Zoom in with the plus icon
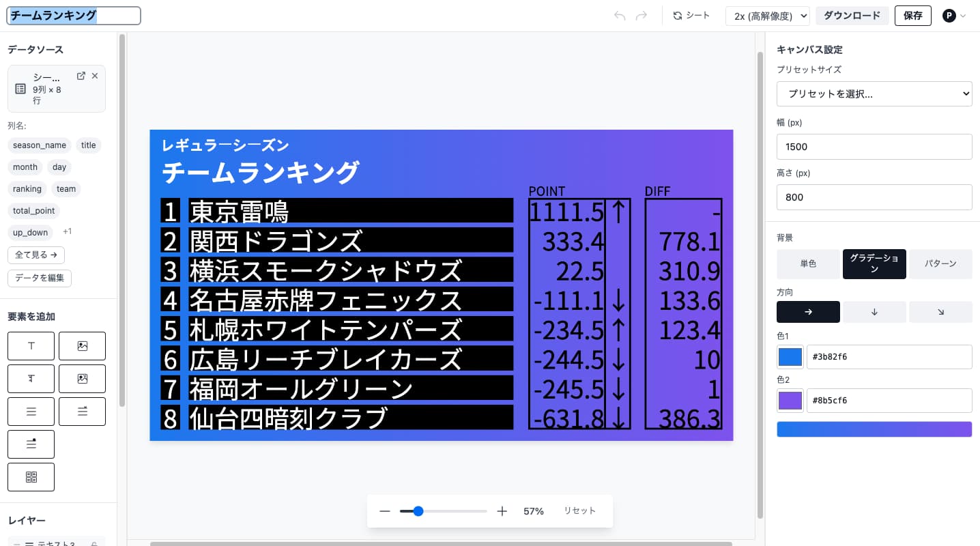The height and width of the screenshot is (546, 980). pyautogui.click(x=502, y=511)
